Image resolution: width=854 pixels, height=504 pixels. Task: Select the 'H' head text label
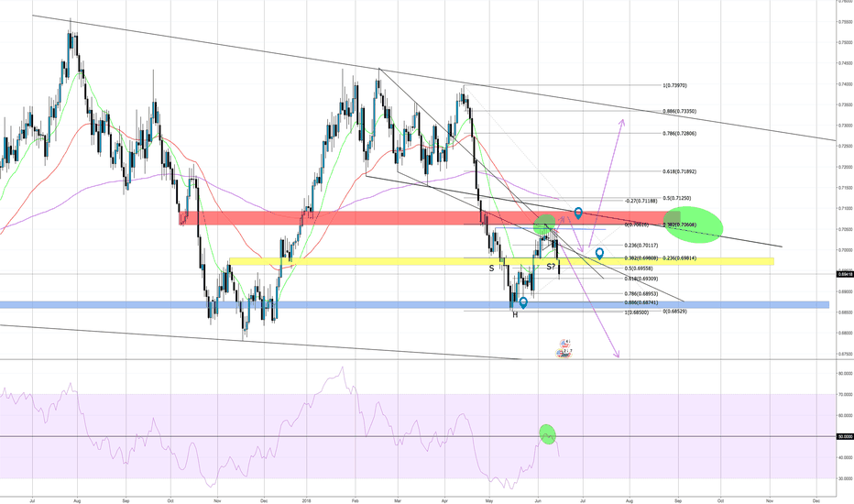tap(515, 315)
